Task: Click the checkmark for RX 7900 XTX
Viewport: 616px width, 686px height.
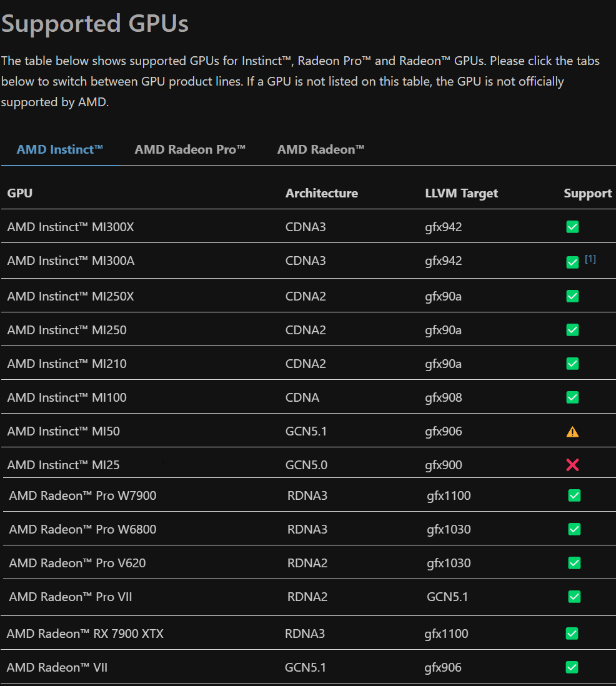Action: (572, 633)
